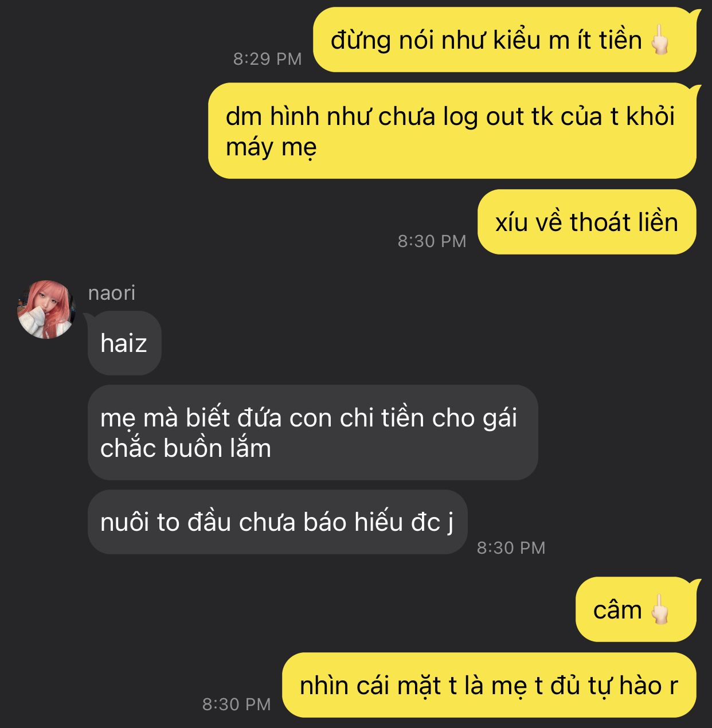Open naori's profile picture avatar
The width and height of the screenshot is (712, 728).
point(46,310)
